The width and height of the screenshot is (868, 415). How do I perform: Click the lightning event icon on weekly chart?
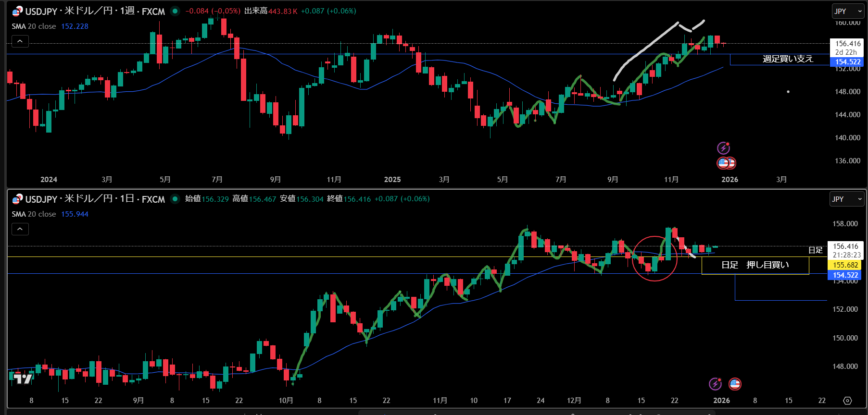[723, 148]
